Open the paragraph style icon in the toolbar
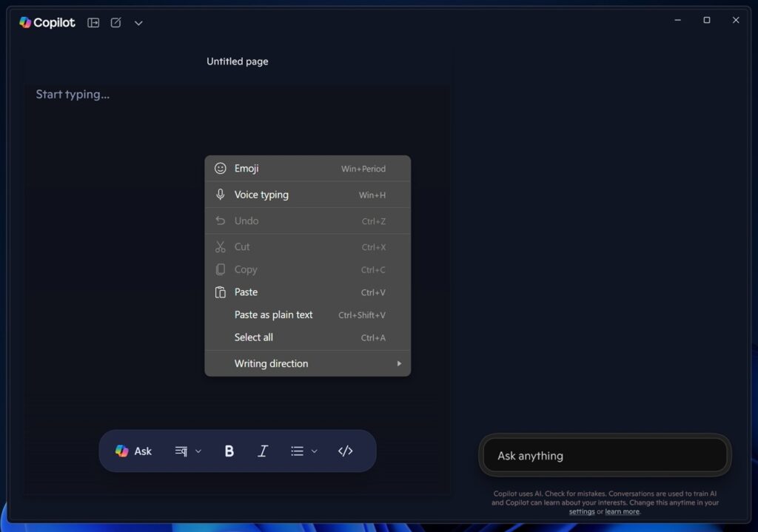Image resolution: width=758 pixels, height=532 pixels. coord(181,451)
